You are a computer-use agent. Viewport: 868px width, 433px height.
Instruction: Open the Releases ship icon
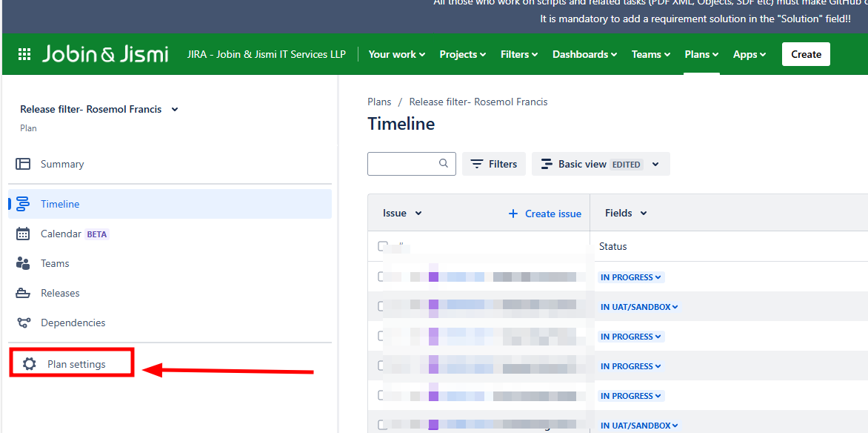click(x=23, y=293)
